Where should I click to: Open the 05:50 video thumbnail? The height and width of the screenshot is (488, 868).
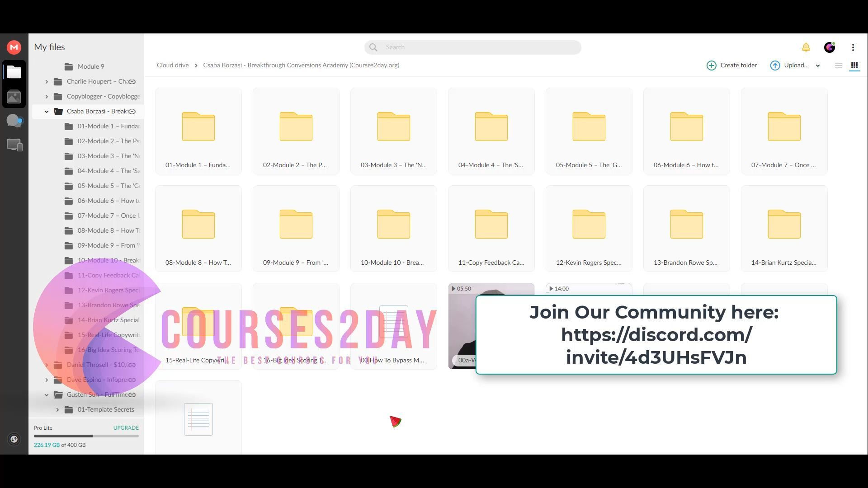point(462,326)
